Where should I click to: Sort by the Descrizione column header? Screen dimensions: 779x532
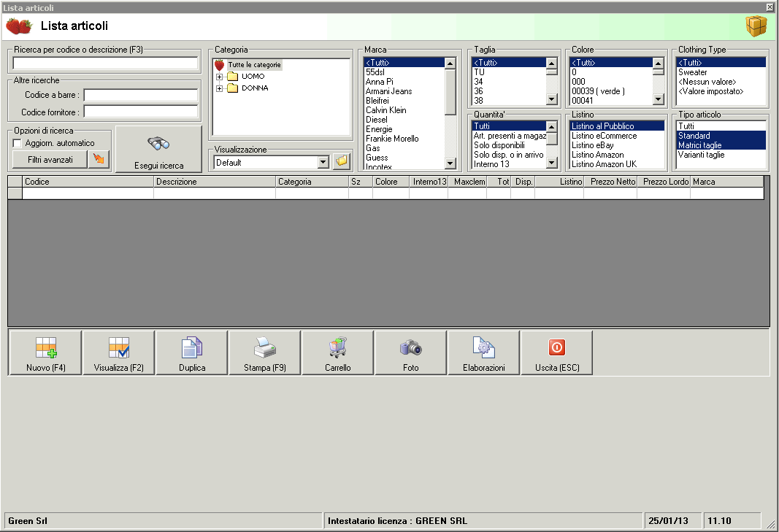pyautogui.click(x=215, y=182)
